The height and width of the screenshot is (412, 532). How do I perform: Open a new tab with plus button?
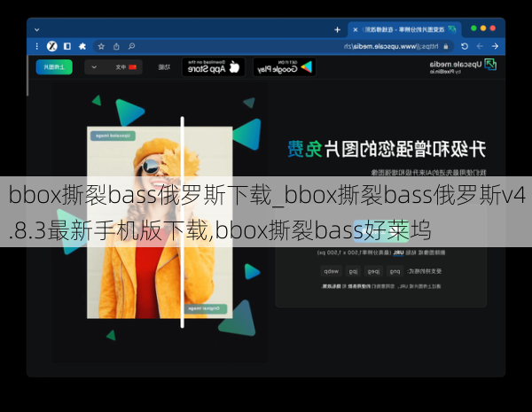(x=337, y=30)
